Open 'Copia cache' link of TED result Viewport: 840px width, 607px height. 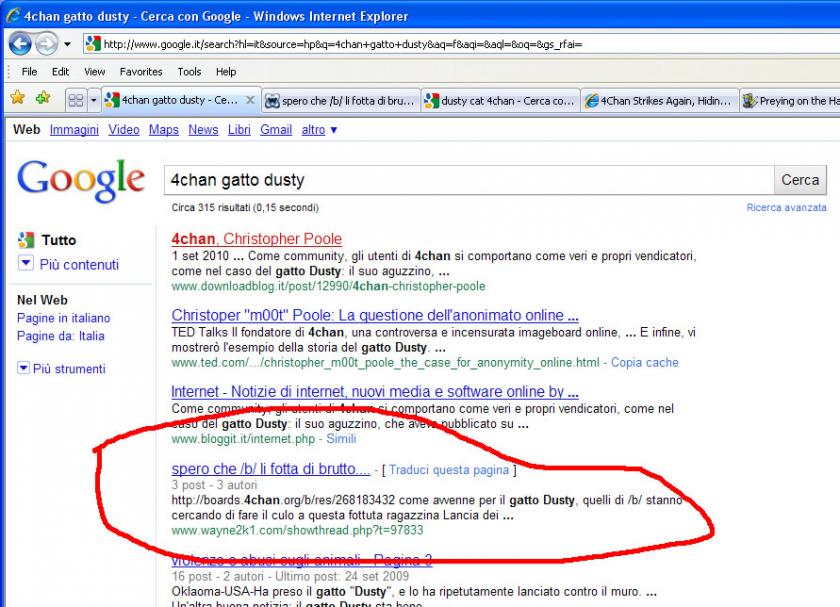(644, 363)
